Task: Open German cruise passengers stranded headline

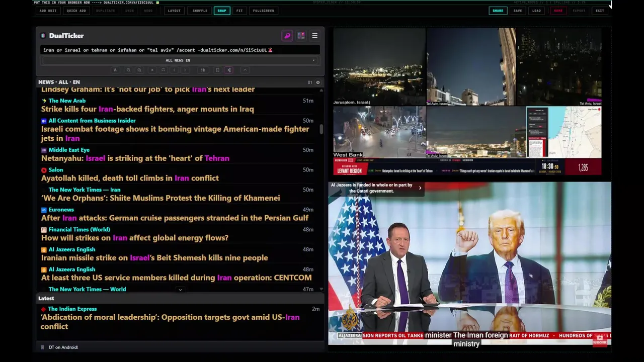Action: click(175, 218)
